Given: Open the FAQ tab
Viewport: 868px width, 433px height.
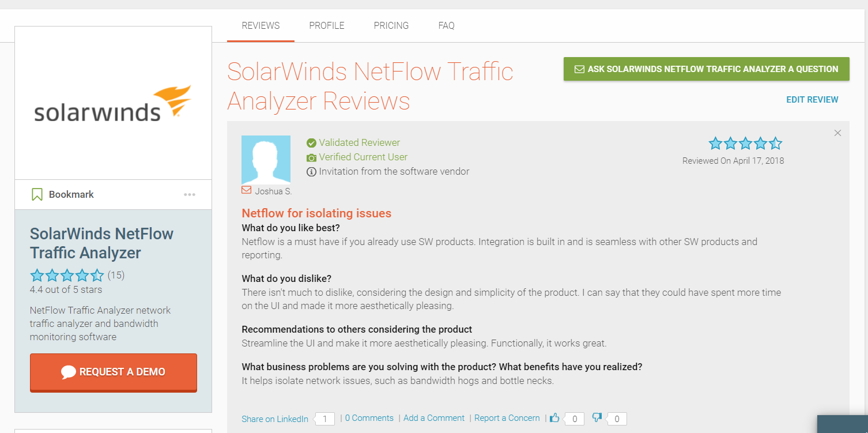Looking at the screenshot, I should coord(447,25).
